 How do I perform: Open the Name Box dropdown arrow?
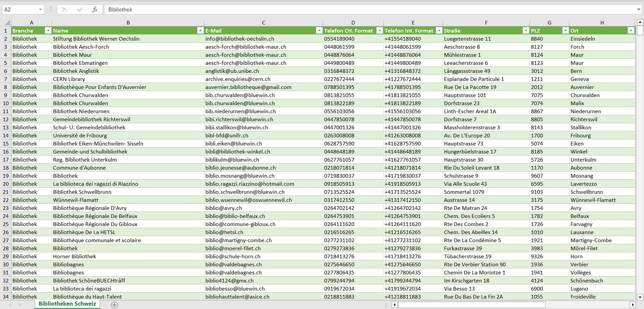(x=41, y=9)
